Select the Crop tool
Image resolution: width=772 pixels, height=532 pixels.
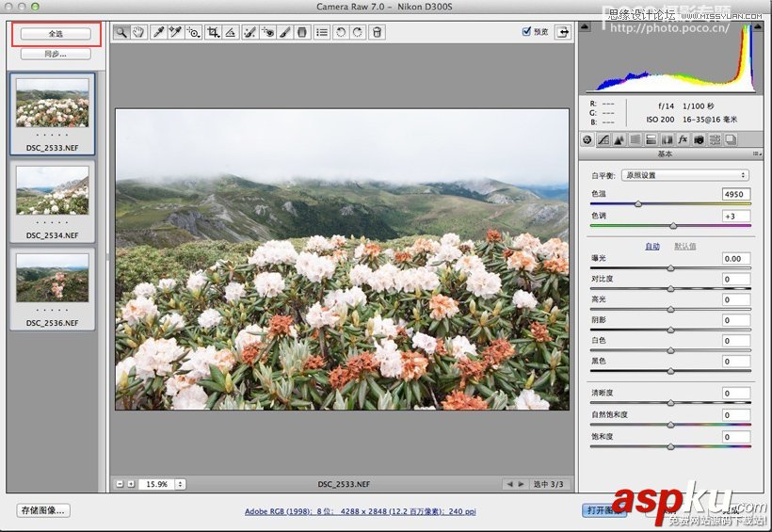(x=213, y=33)
